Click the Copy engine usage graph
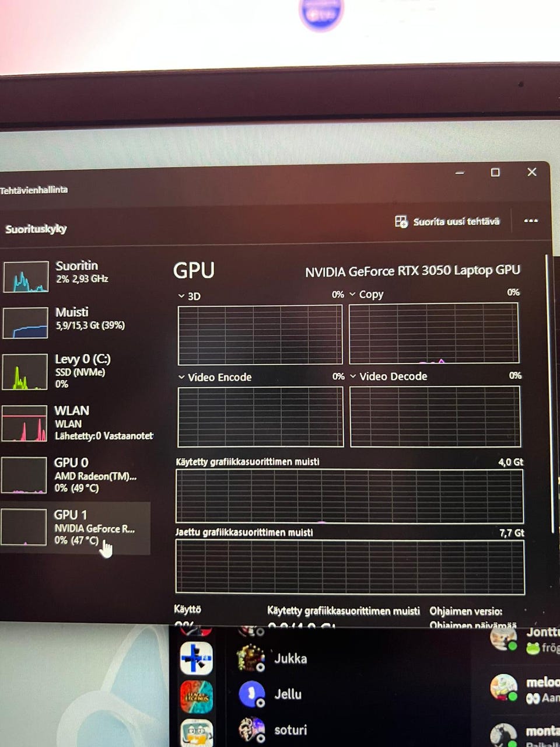 click(x=434, y=333)
